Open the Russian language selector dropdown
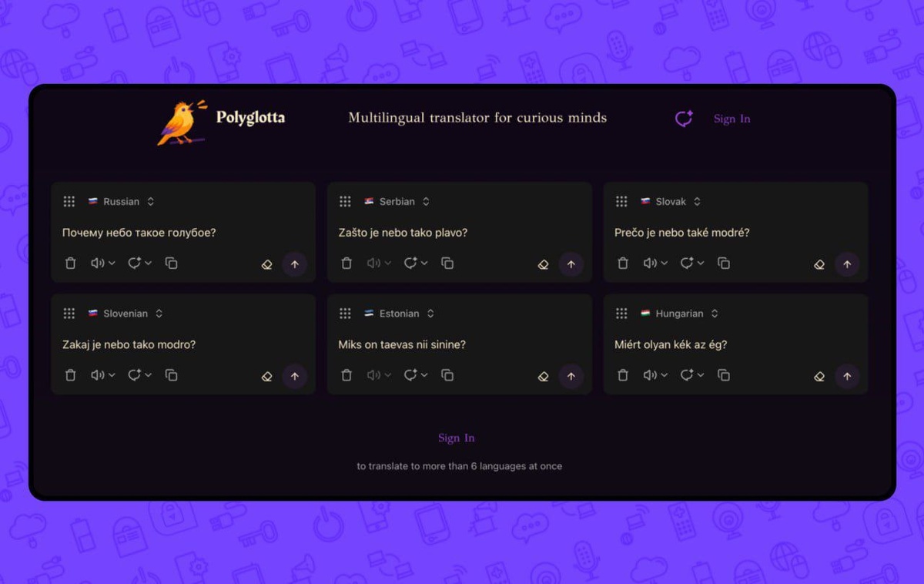The image size is (924, 584). 121,202
